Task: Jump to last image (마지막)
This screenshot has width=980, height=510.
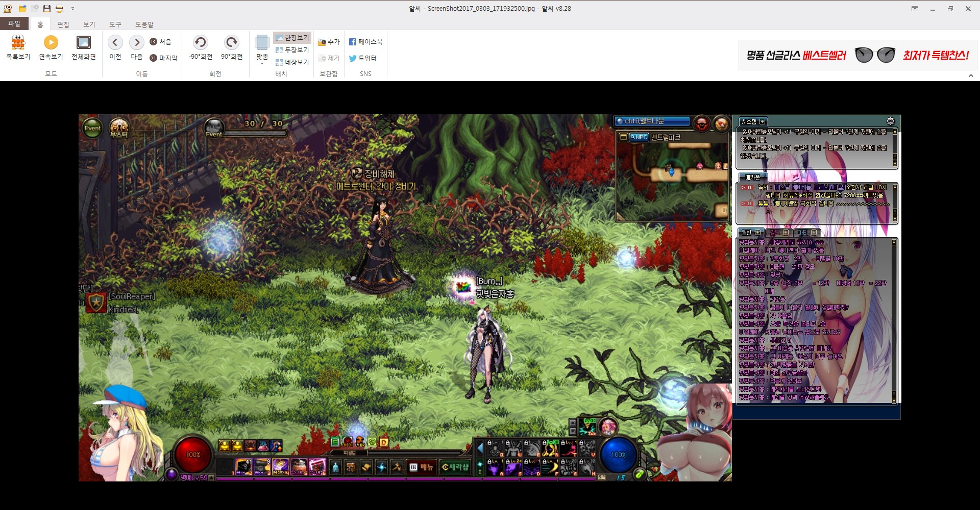Action: pyautogui.click(x=163, y=58)
